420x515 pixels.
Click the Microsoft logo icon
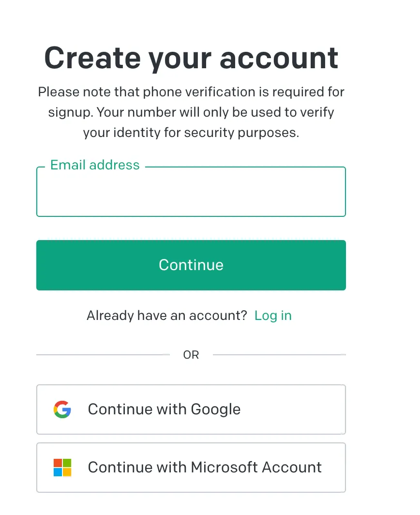[62, 468]
